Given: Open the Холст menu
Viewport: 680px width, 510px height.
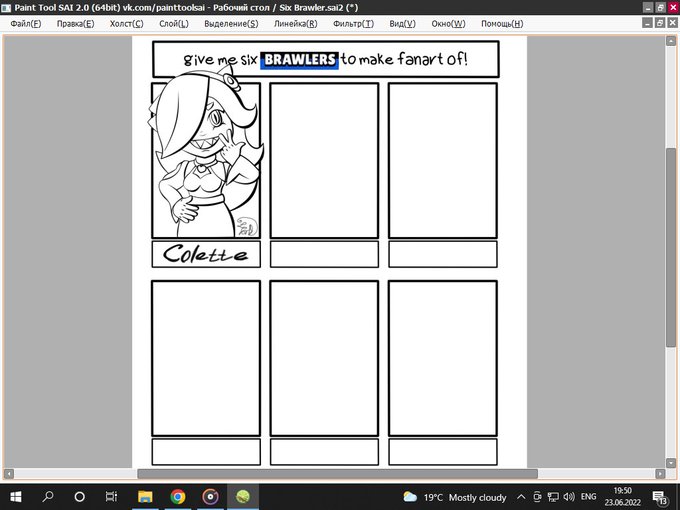Looking at the screenshot, I should click(127, 24).
